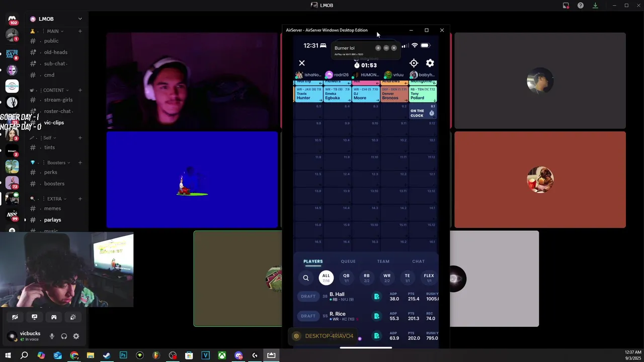Draft B. Hall
This screenshot has height=362, width=644.
[x=308, y=297]
